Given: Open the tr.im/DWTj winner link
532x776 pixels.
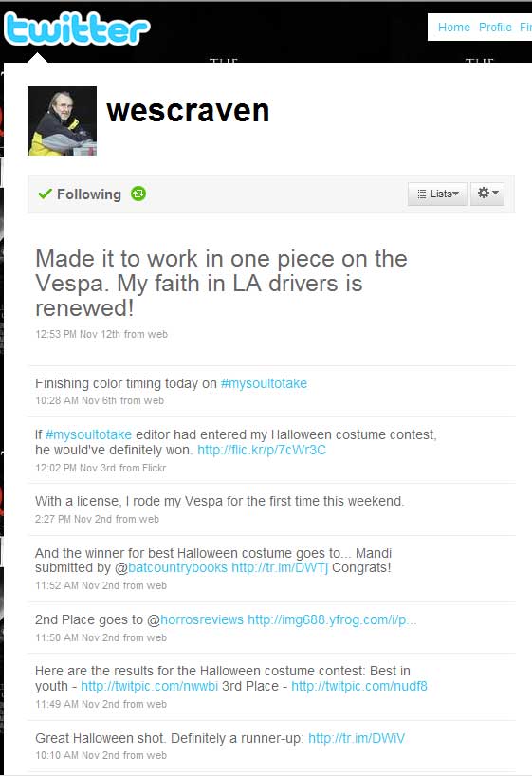Looking at the screenshot, I should (x=280, y=567).
